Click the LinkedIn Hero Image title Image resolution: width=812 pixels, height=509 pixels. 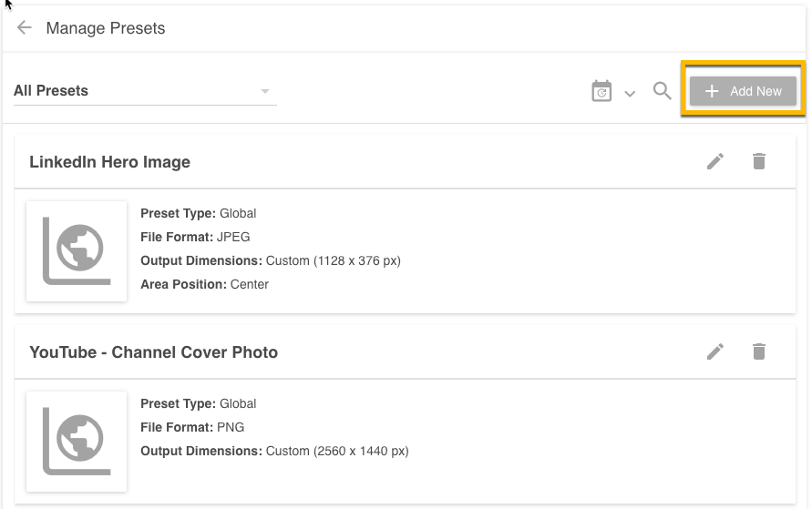tap(109, 162)
